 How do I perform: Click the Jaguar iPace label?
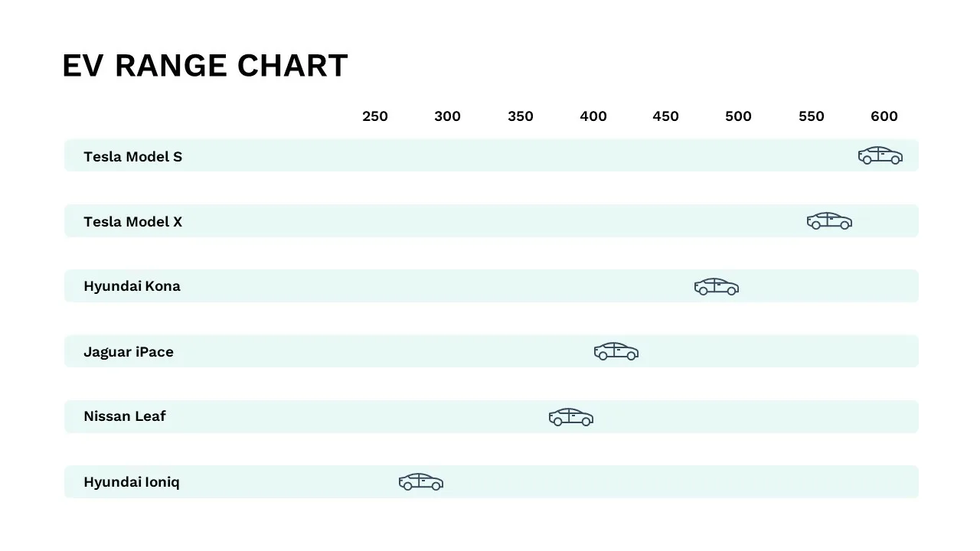(x=129, y=352)
